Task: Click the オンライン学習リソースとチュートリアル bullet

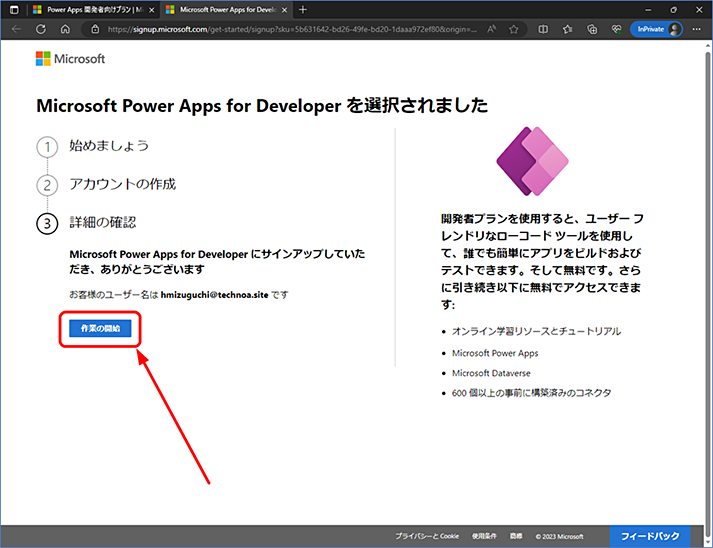Action: pos(536,331)
